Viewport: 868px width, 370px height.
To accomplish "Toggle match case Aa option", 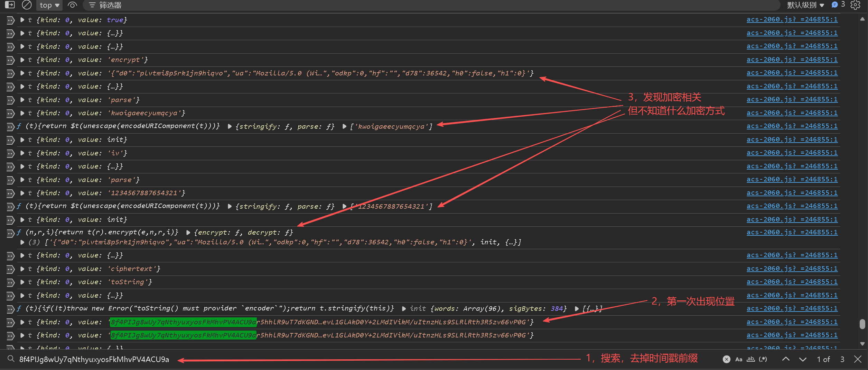I will pyautogui.click(x=738, y=359).
